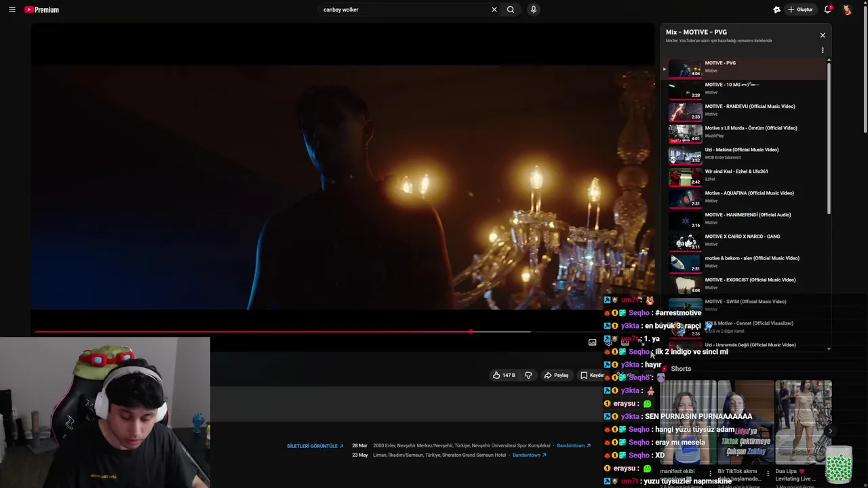The width and height of the screenshot is (868, 488).
Task: Select Motive - AQUAFINA (Official Music Video)
Action: tap(744, 198)
